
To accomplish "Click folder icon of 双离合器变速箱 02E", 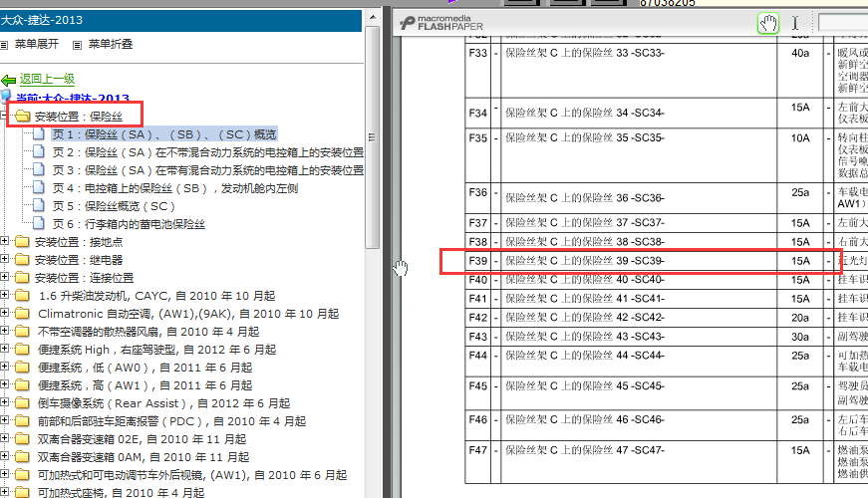I will click(22, 439).
